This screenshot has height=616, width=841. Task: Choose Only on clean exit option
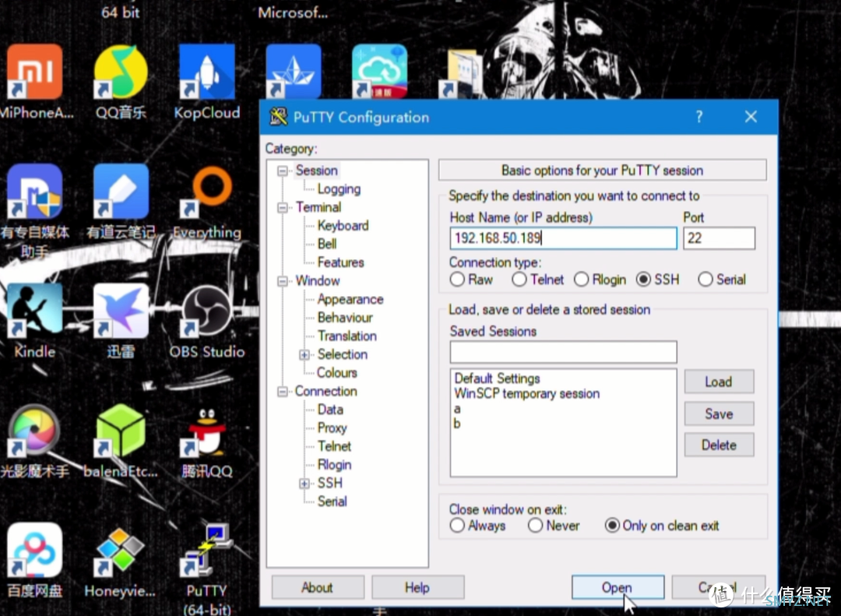(x=612, y=526)
